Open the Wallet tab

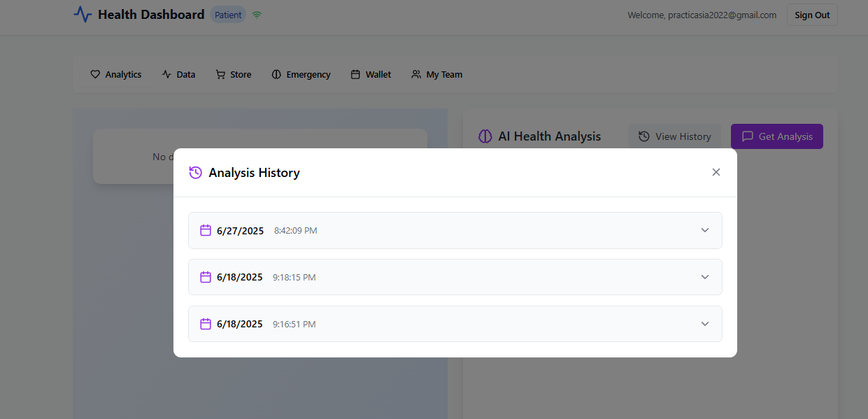371,74
